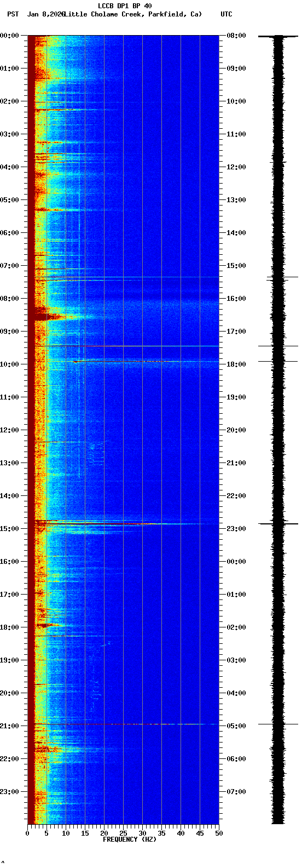Click the '40' frequency axis tick label
This screenshot has height=868, width=302.
point(181,833)
